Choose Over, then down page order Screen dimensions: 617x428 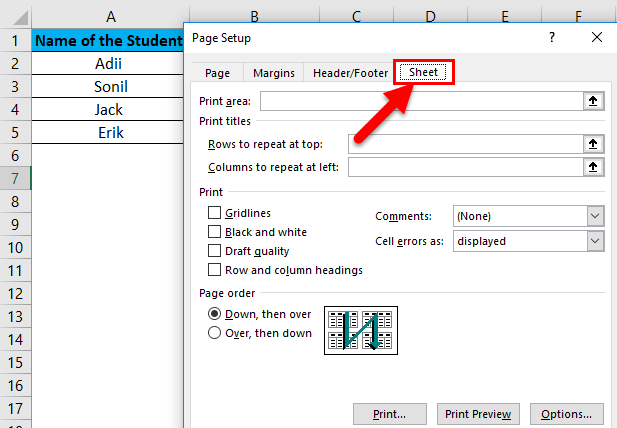click(x=214, y=333)
